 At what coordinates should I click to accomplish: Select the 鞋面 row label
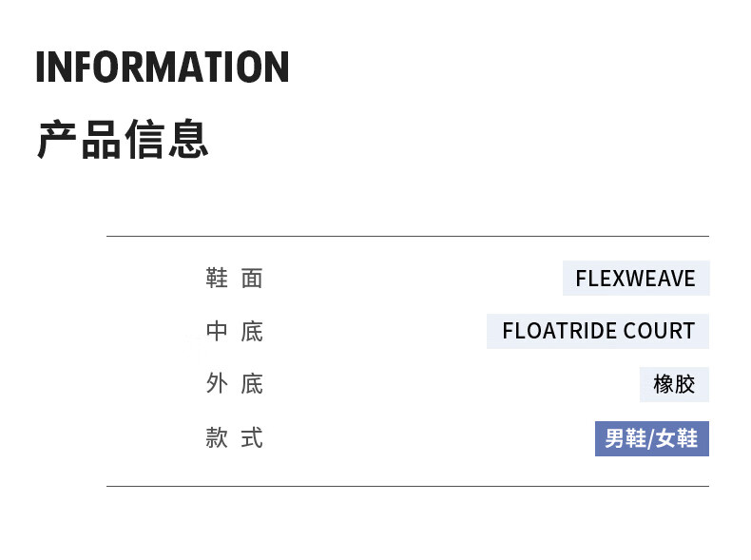[234, 279]
